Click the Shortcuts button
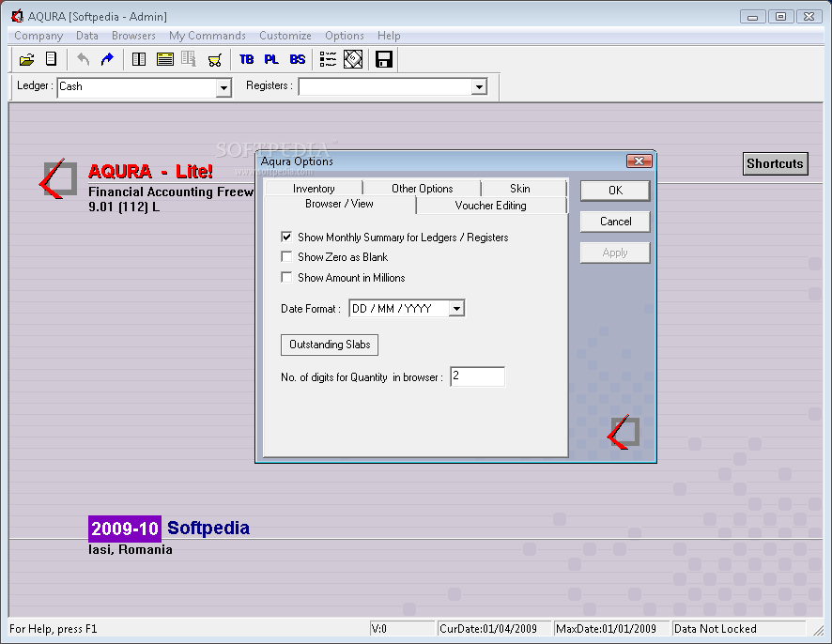832x644 pixels. (x=776, y=164)
